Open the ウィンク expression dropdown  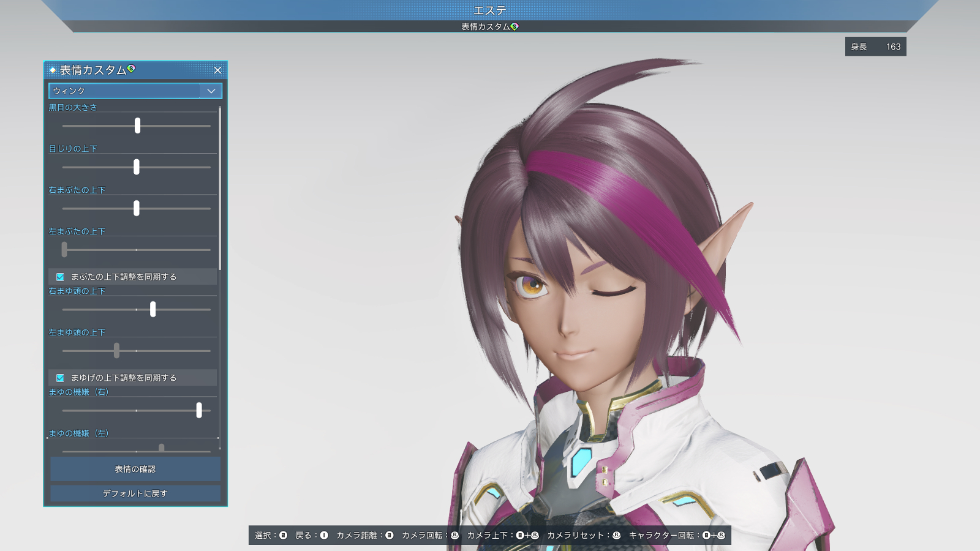pos(135,91)
